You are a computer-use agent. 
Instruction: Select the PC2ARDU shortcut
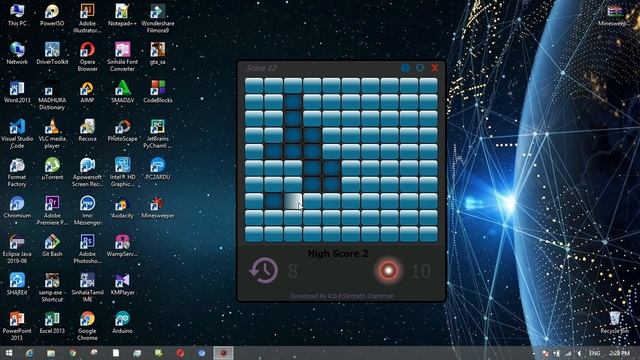pos(158,168)
